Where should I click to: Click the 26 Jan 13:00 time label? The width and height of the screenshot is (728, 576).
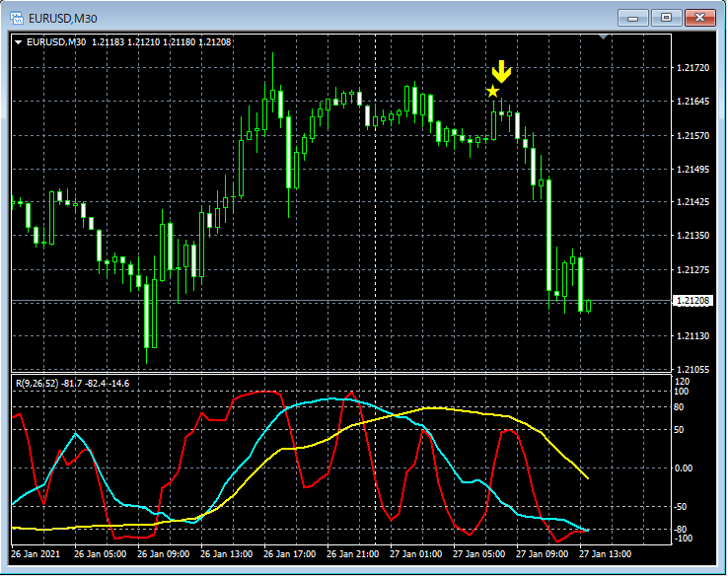point(226,554)
